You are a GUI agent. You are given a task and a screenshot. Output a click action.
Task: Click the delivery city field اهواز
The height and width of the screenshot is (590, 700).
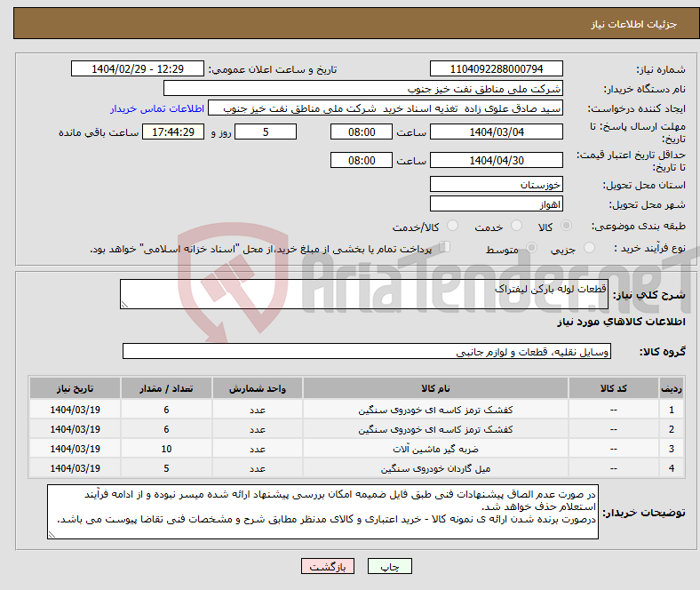pos(497,204)
